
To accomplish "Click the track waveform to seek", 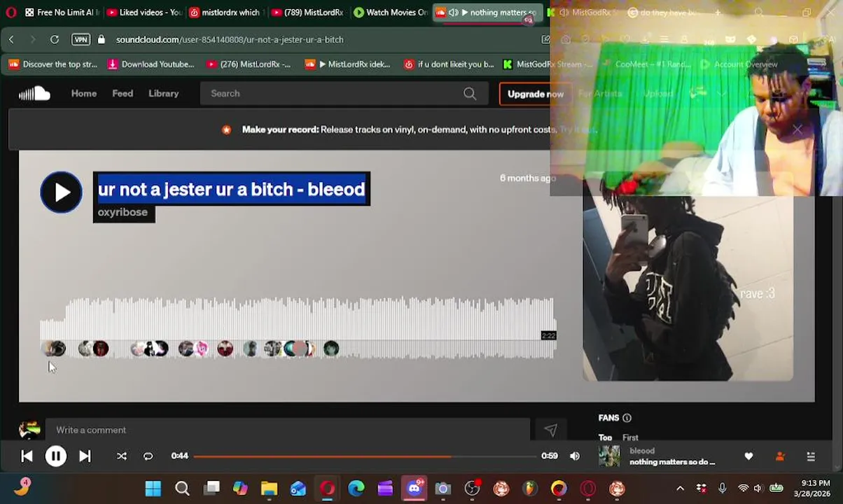I will (x=298, y=328).
